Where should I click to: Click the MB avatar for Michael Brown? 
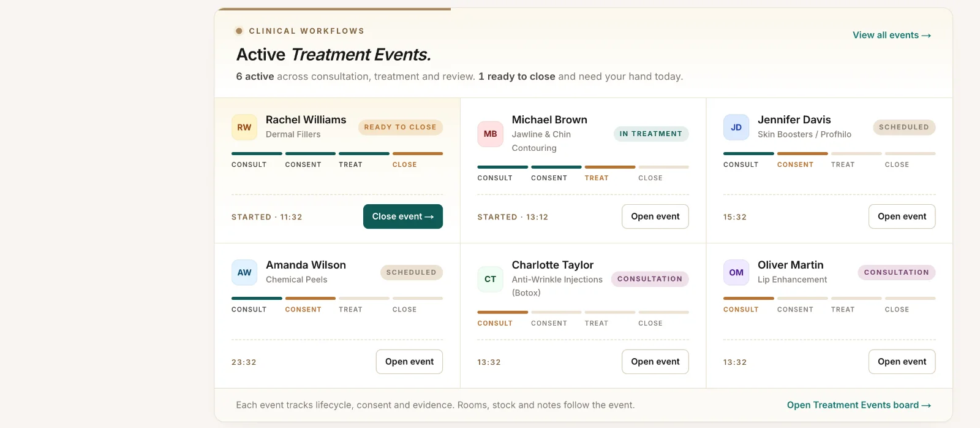[490, 134]
